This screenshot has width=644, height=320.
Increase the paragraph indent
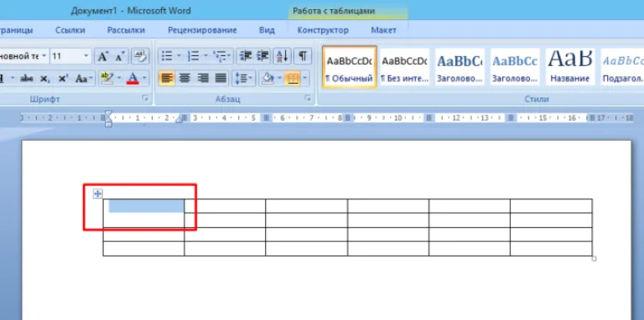[262, 56]
